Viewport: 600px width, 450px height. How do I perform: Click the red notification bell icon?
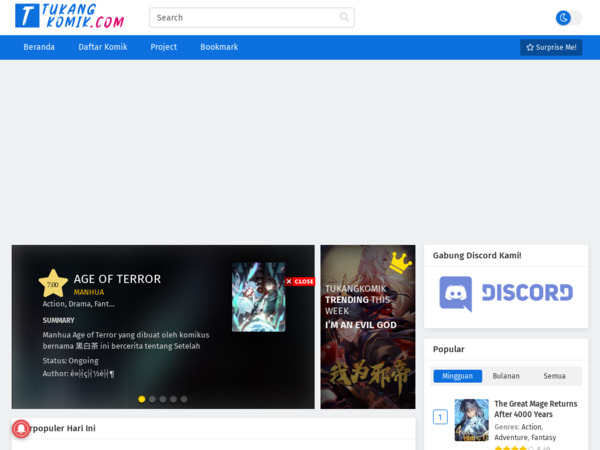[21, 428]
